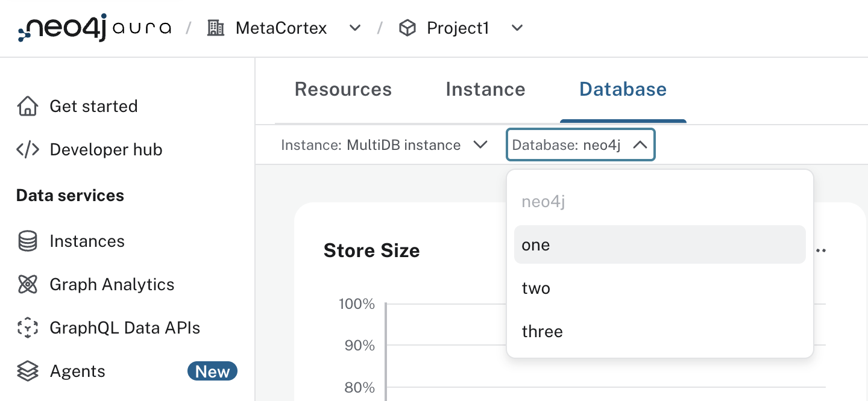Expand the Project1 project dropdown
This screenshot has width=868, height=401.
517,28
